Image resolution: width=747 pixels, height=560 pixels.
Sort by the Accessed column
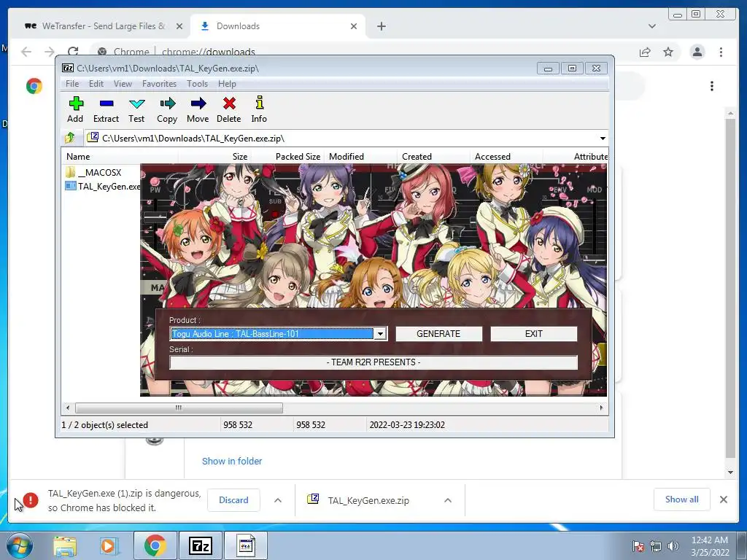pos(506,157)
